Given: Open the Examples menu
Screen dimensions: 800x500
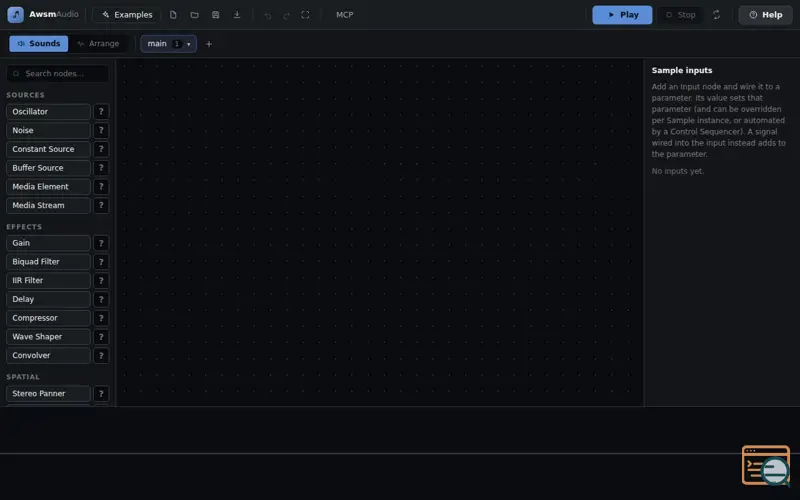Looking at the screenshot, I should (x=127, y=15).
